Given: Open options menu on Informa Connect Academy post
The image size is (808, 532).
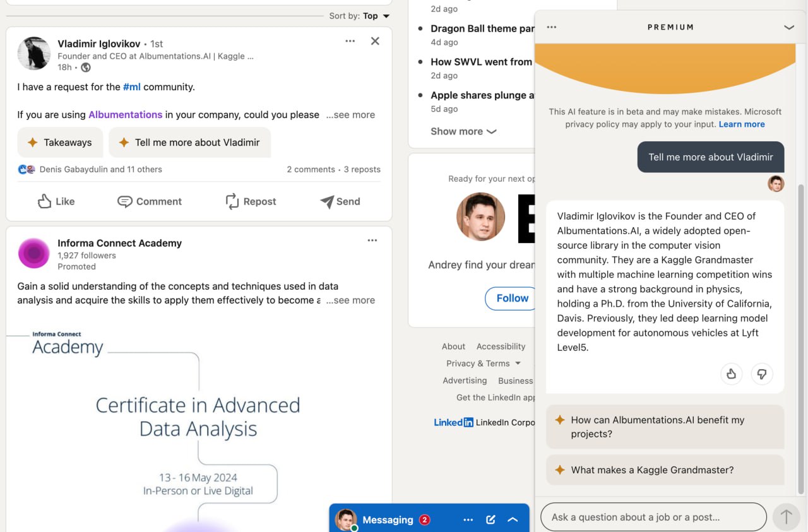Looking at the screenshot, I should 372,240.
